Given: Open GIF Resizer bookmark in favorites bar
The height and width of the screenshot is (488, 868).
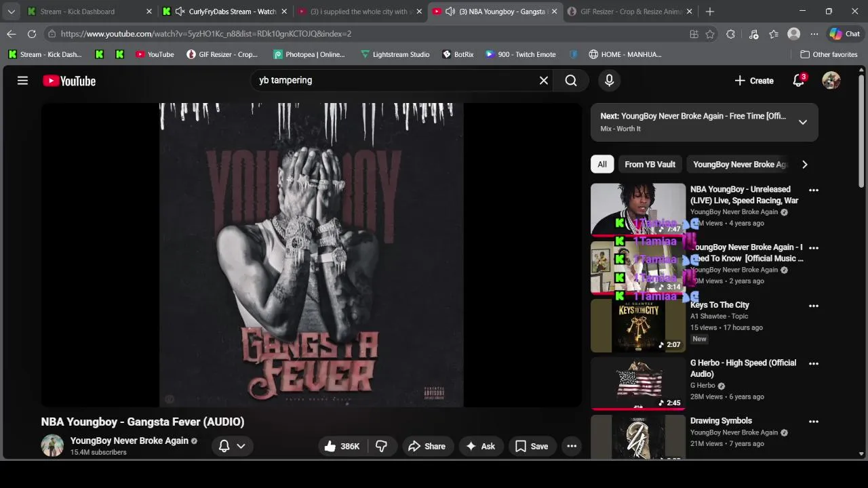Looking at the screenshot, I should [x=222, y=54].
